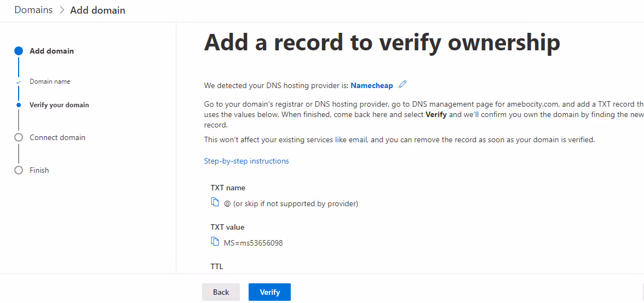Open the Domains breadcrumb
The height and width of the screenshot is (303, 644).
pos(33,10)
